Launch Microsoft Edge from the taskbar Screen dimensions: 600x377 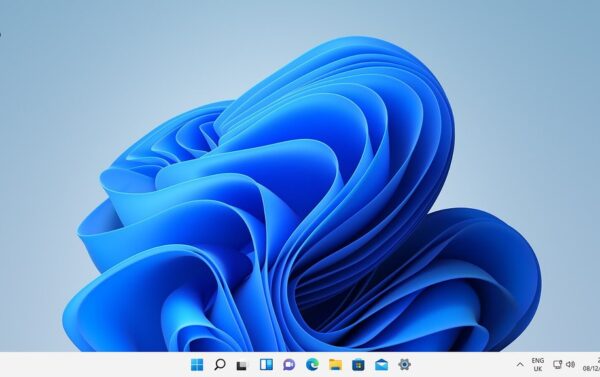(x=312, y=365)
